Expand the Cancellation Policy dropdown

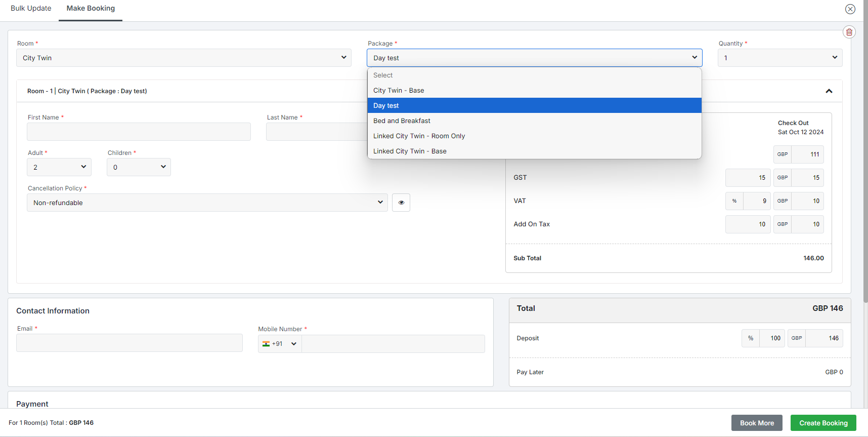pyautogui.click(x=207, y=203)
